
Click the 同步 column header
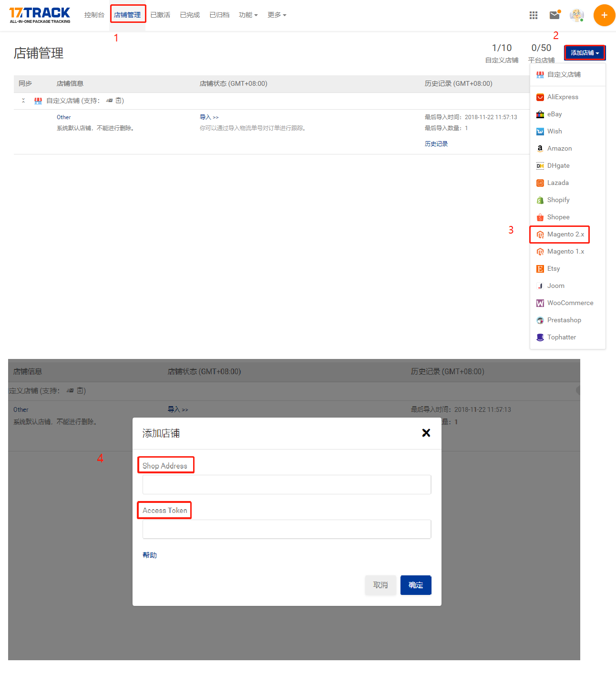pos(25,83)
